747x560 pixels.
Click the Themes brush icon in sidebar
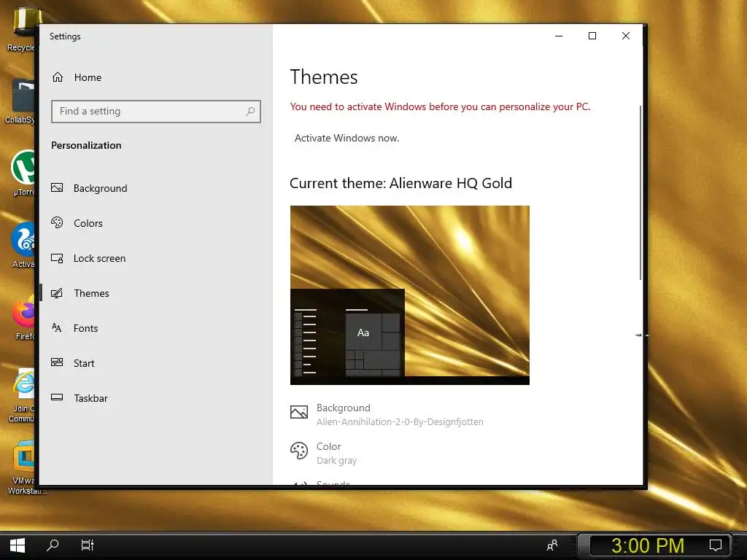coord(57,293)
